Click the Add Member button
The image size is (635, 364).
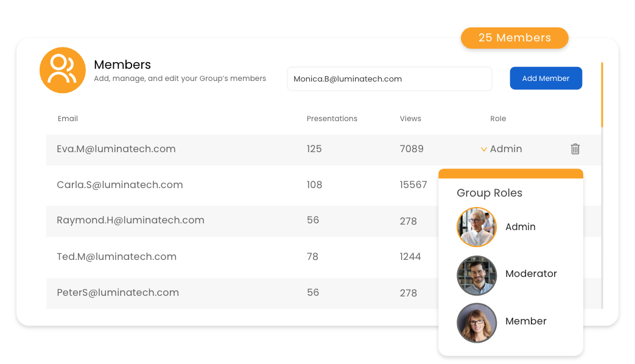(546, 78)
